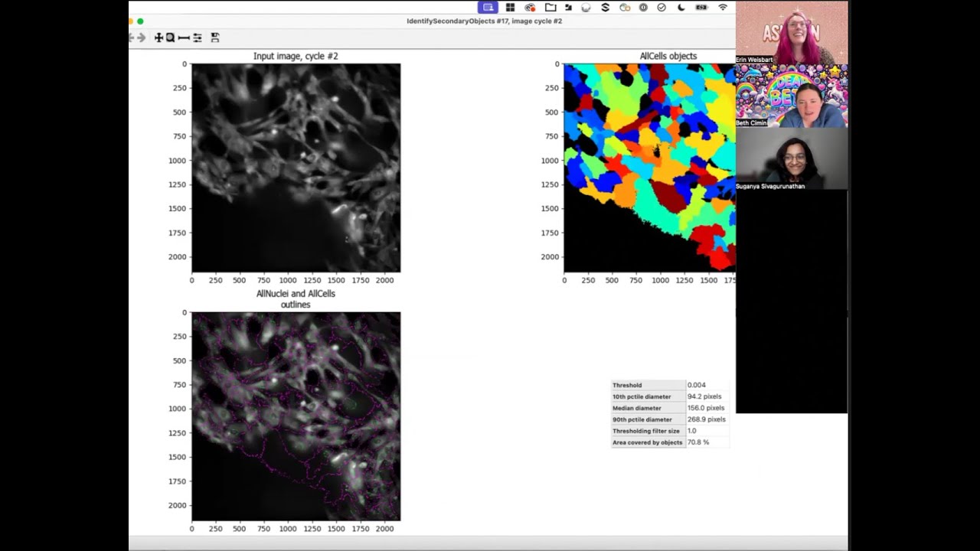This screenshot has height=551, width=980.
Task: Open the stacked S menu bar icon
Action: point(605,8)
